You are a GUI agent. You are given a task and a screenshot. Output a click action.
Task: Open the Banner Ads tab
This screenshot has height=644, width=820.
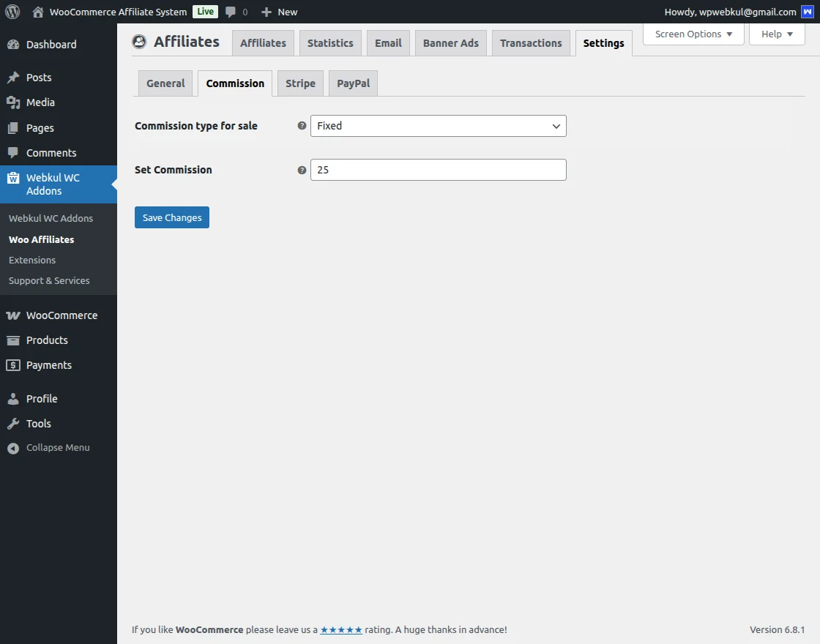[x=451, y=43]
